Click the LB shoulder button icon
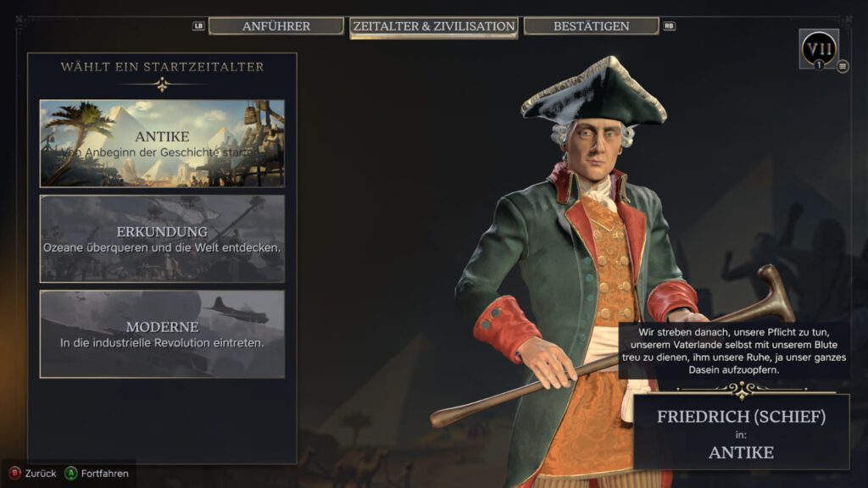868x488 pixels. 198,26
